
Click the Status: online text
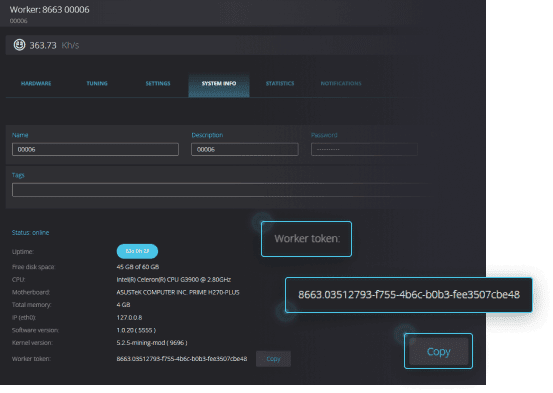pyautogui.click(x=30, y=232)
